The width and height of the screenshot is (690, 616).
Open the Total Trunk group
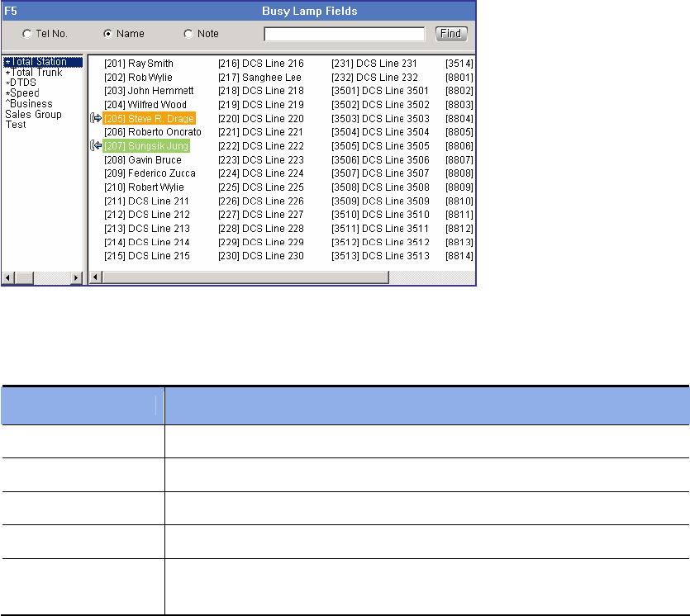(x=36, y=73)
